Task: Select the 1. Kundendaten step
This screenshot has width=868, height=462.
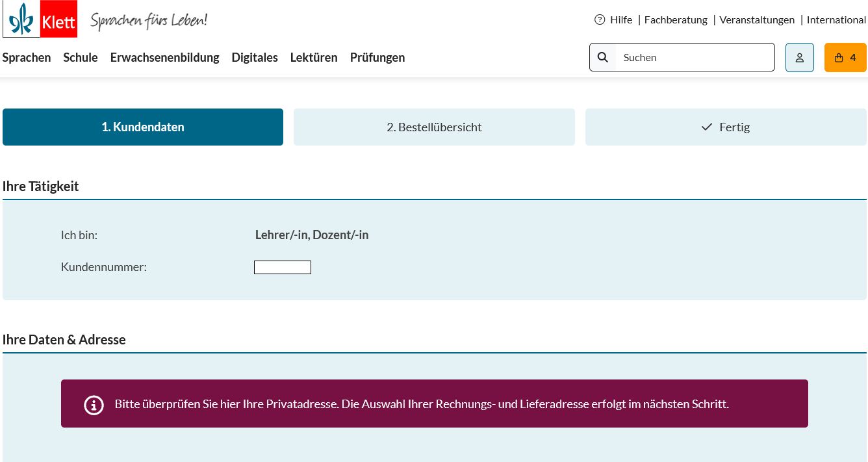Action: tap(143, 127)
